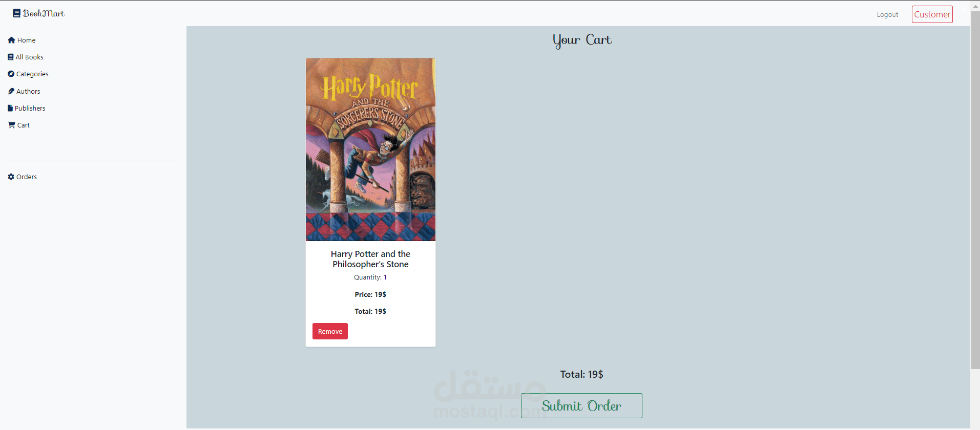Open Cart in the sidebar

coord(24,125)
